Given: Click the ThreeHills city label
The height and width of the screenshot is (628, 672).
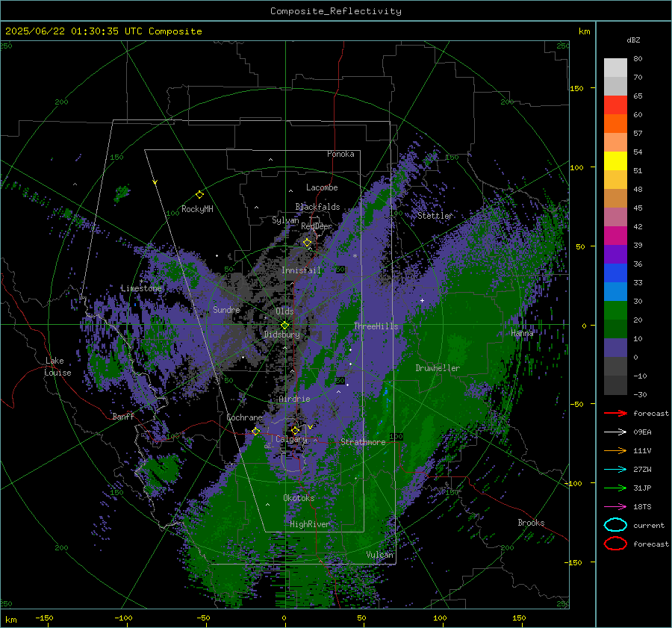Looking at the screenshot, I should click(376, 326).
